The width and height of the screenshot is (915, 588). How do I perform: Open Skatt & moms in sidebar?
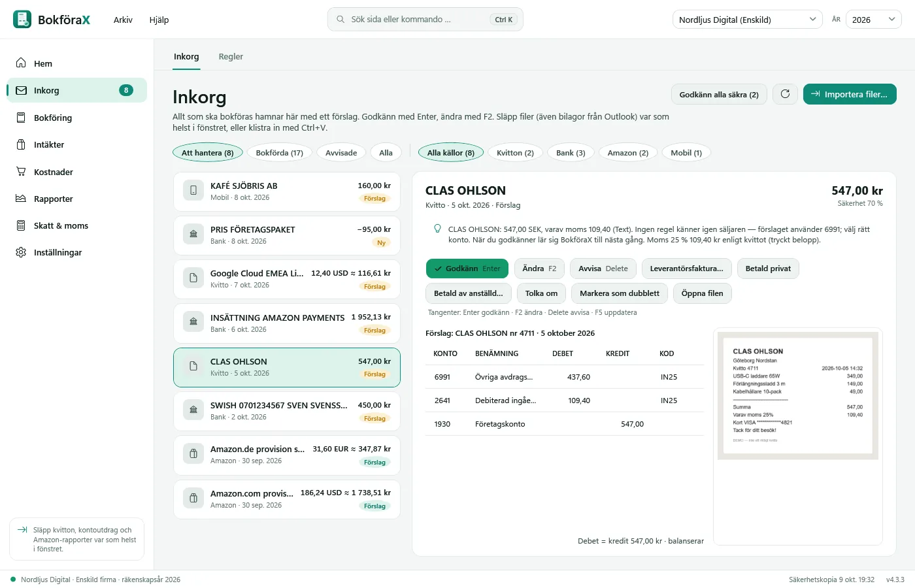pyautogui.click(x=76, y=225)
